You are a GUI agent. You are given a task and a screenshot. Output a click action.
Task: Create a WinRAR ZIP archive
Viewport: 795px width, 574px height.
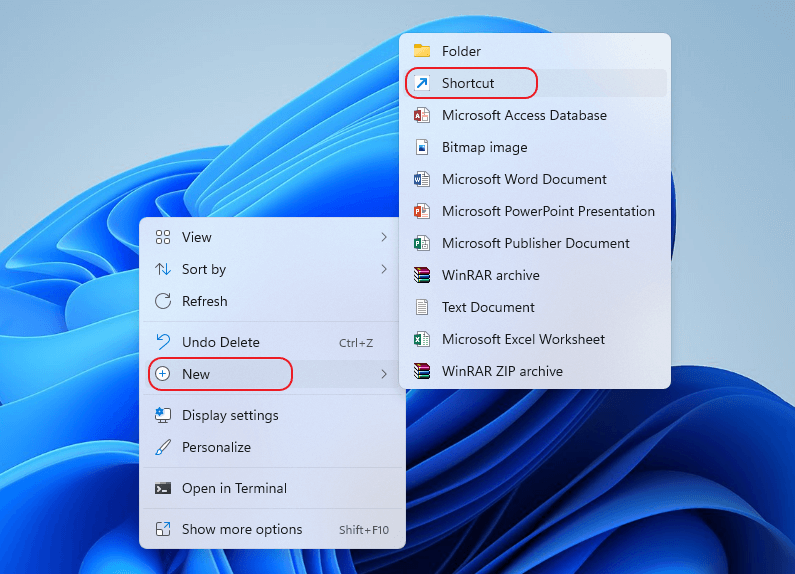[535, 371]
